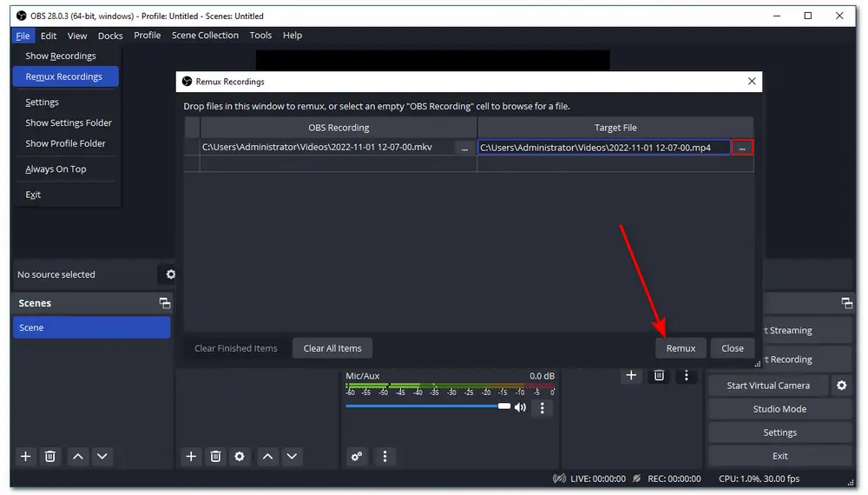Viewport: 868px width, 495px height.
Task: Remove scene transition trash icon
Action: click(659, 375)
